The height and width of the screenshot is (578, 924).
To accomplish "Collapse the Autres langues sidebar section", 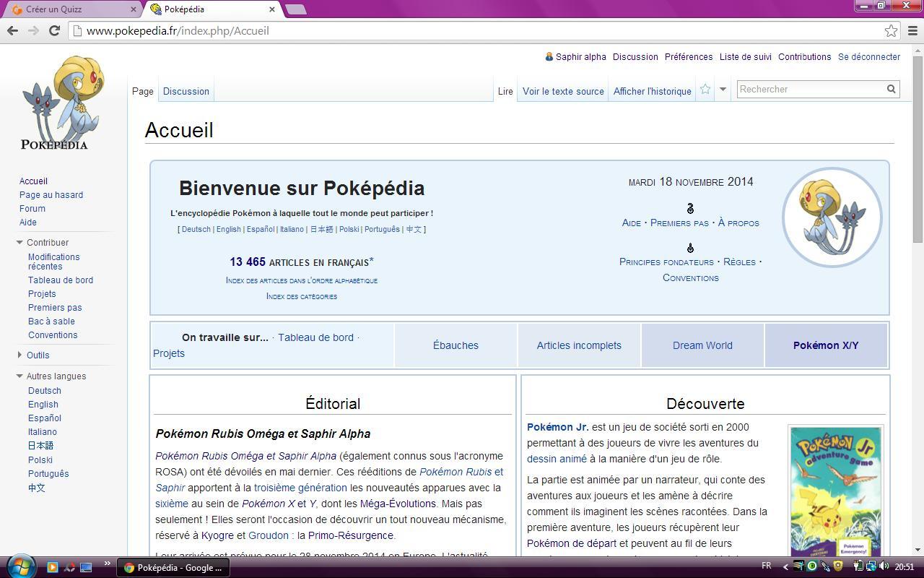I will [19, 376].
